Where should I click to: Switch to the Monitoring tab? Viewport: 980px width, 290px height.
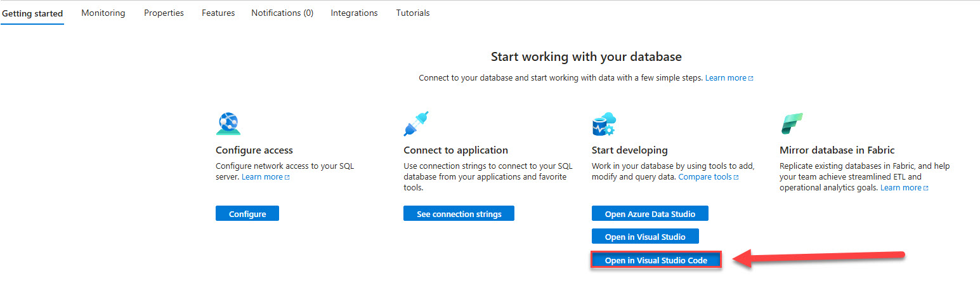coord(103,13)
